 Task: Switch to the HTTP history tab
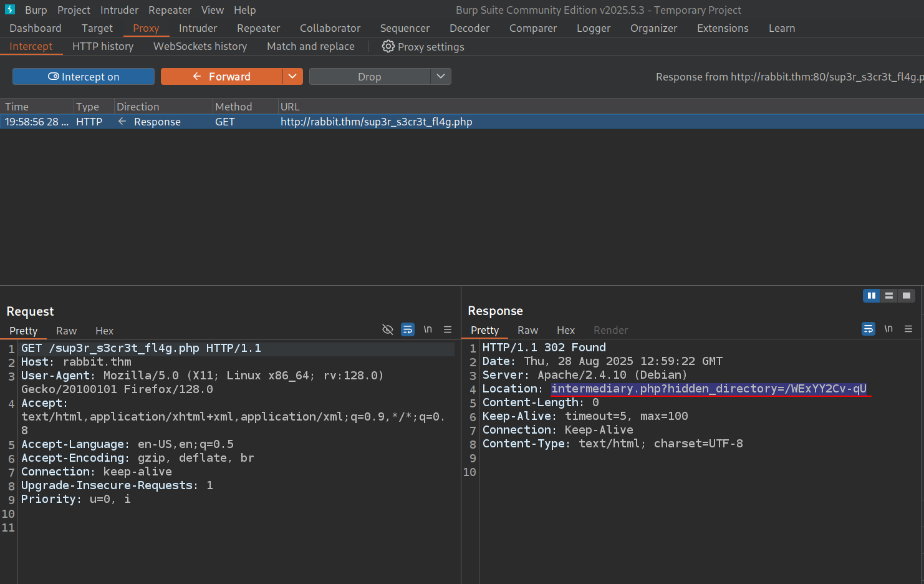[x=103, y=47]
